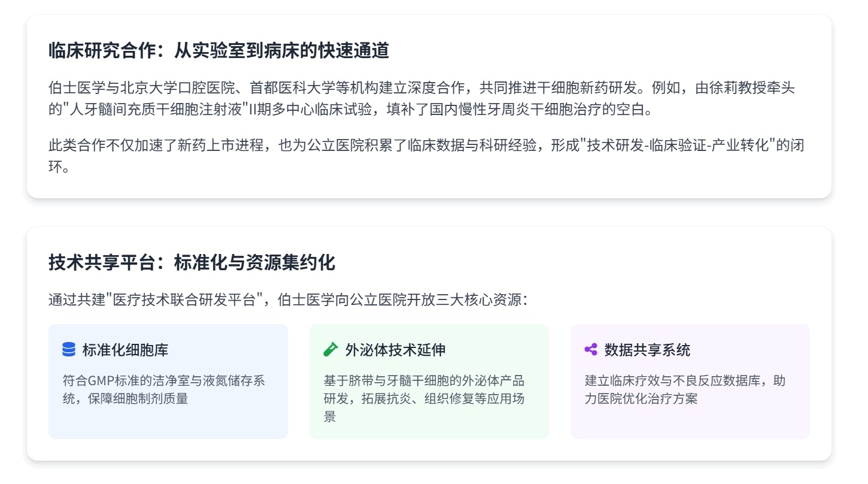
Task: Click the 符合GMP标准 description text
Action: (164, 389)
